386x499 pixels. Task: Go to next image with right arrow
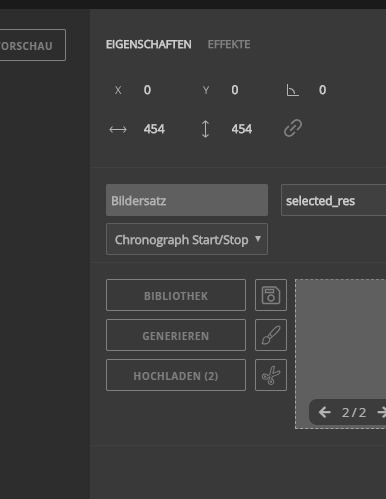[382, 412]
